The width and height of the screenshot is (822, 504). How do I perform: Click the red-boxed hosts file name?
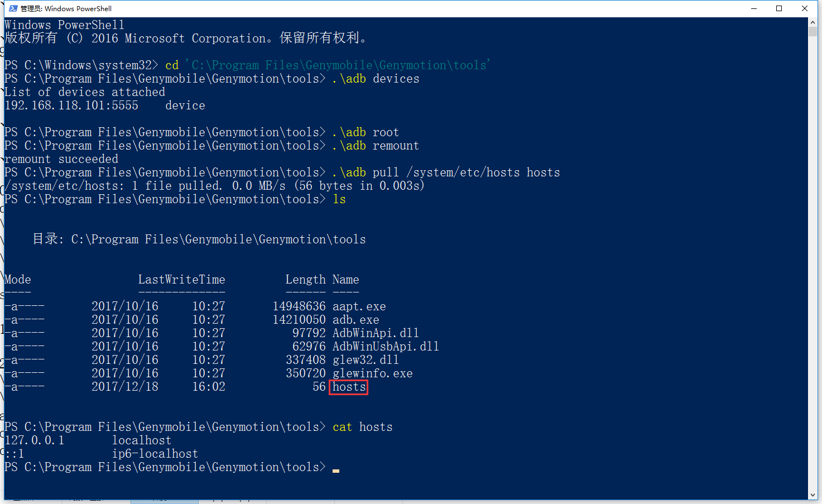point(349,387)
